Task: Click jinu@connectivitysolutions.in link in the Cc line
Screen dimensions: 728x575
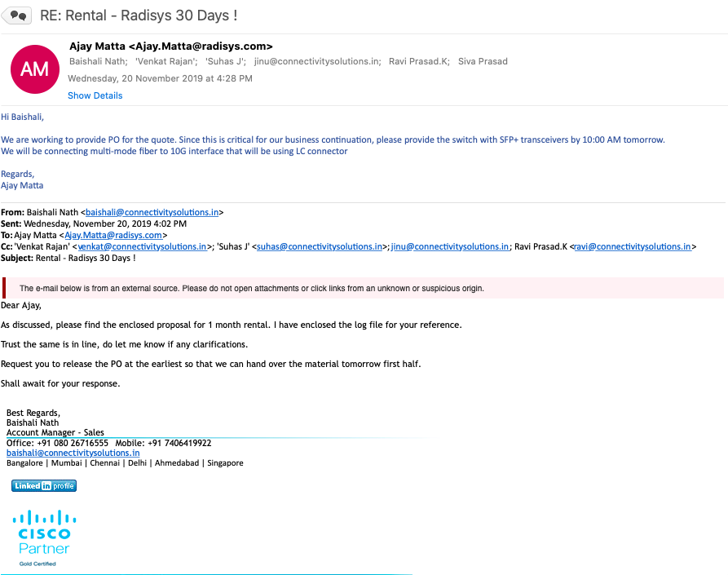Action: (x=450, y=246)
